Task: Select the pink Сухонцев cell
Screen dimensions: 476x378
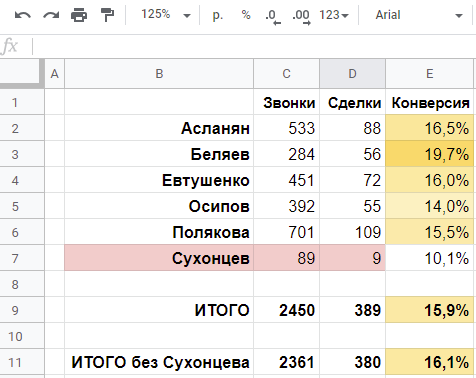Action: coord(159,258)
